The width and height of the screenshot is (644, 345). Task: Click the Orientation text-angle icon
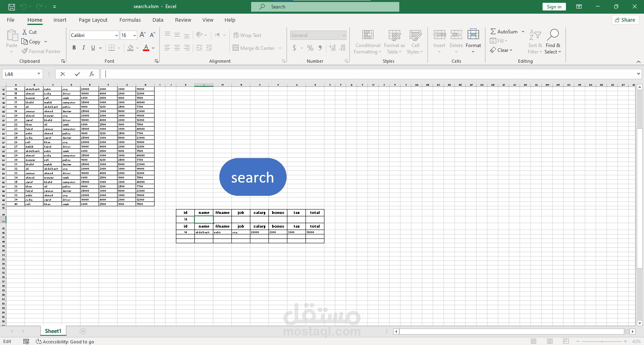pos(199,35)
